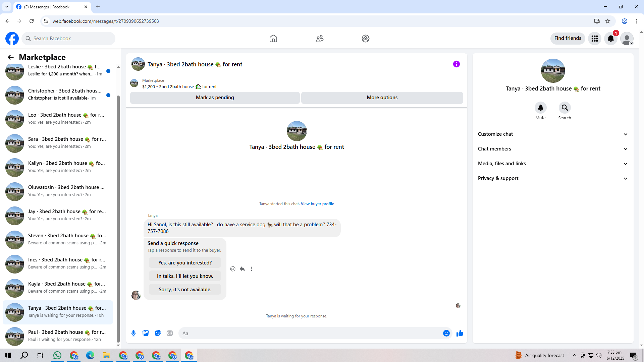Open the Sara conversation
644x362 pixels.
click(x=58, y=143)
